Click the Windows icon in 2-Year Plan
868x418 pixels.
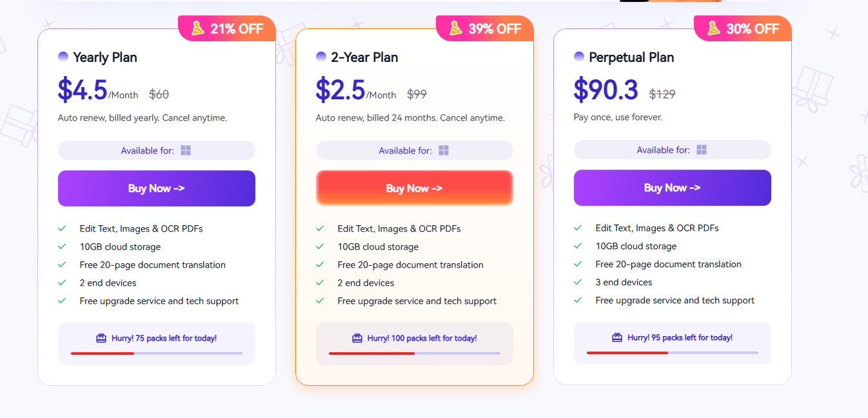point(444,150)
